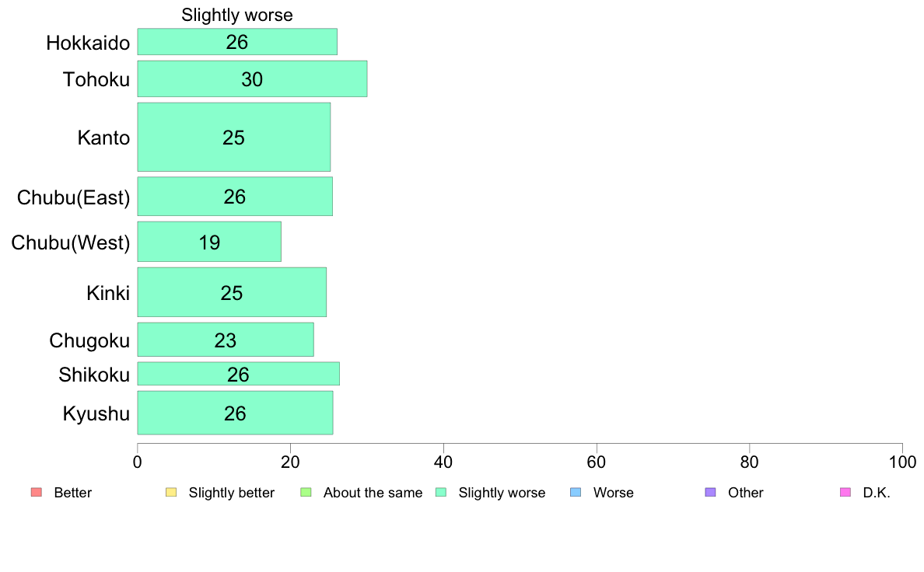Click the Better red legend swatch
This screenshot has width=924, height=572.
point(37,493)
